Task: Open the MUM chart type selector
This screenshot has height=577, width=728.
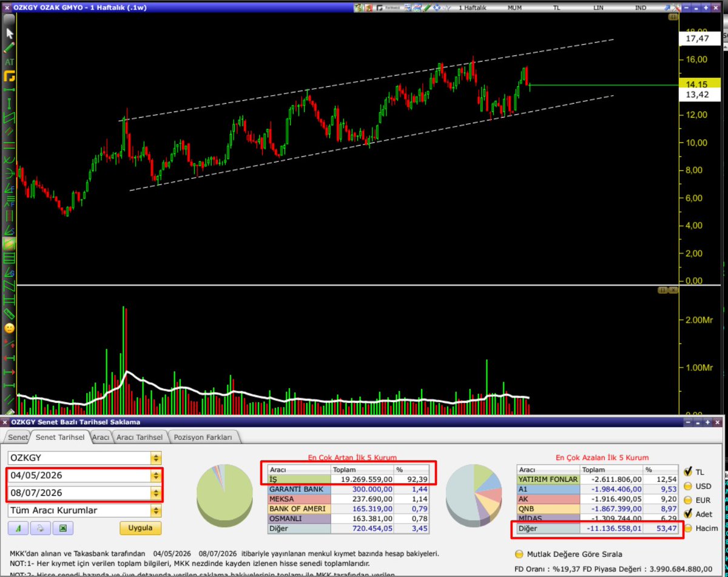Action: (515, 8)
